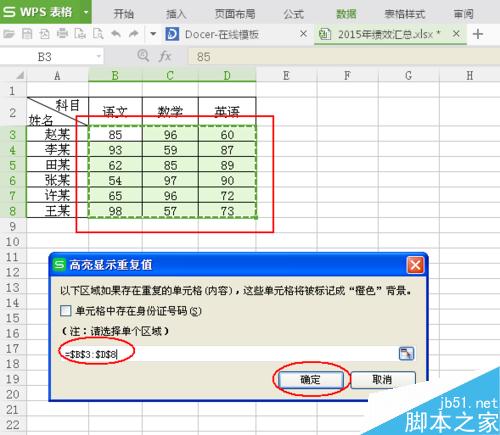Click the print preview page icon
Image resolution: width=500 pixels, height=435 pixels.
80,34
